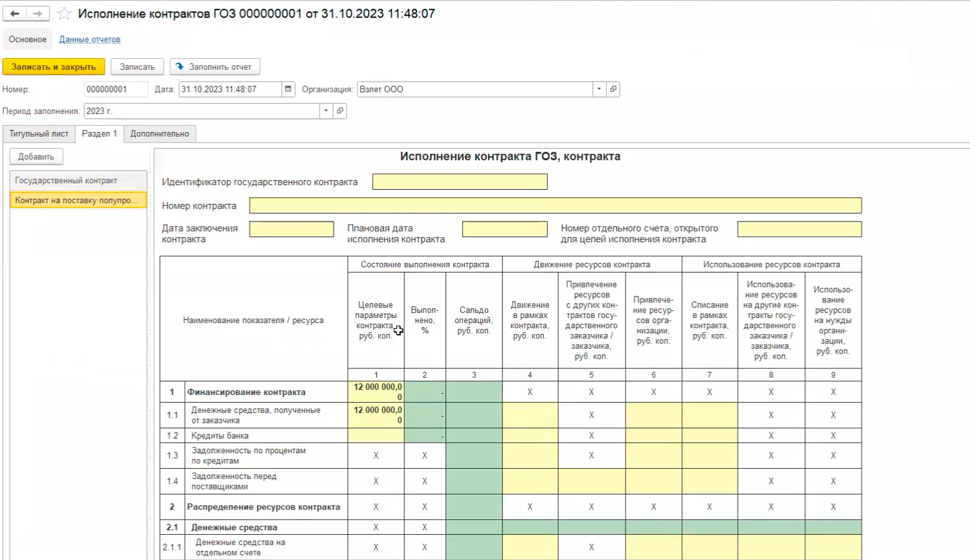Select the Раздел 1 tab
The image size is (970, 560).
pos(100,134)
